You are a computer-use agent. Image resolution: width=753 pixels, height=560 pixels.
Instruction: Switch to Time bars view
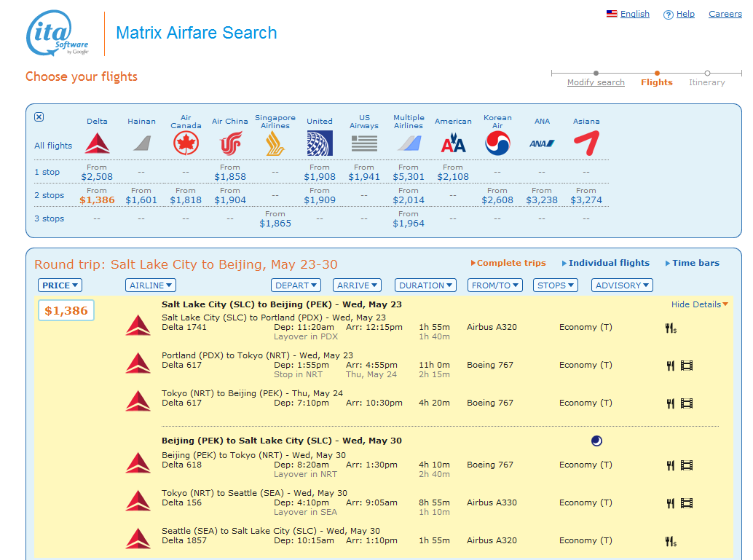click(695, 263)
